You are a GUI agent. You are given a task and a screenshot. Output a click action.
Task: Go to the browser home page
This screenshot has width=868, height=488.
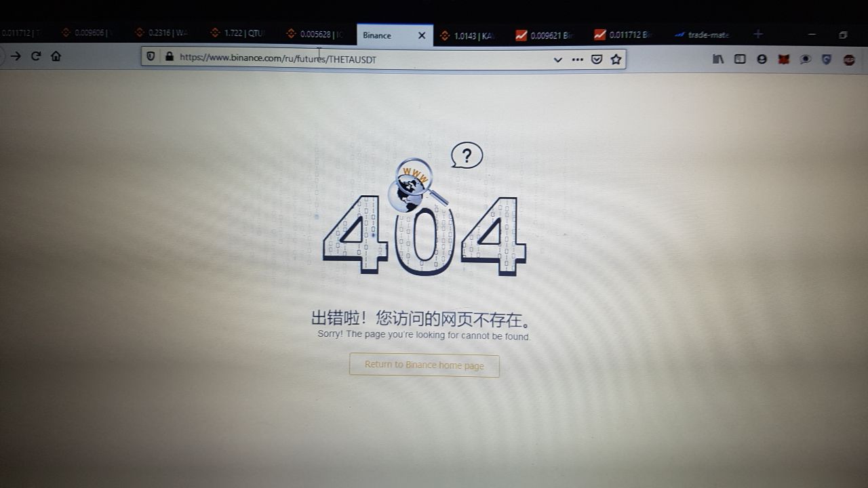[56, 56]
